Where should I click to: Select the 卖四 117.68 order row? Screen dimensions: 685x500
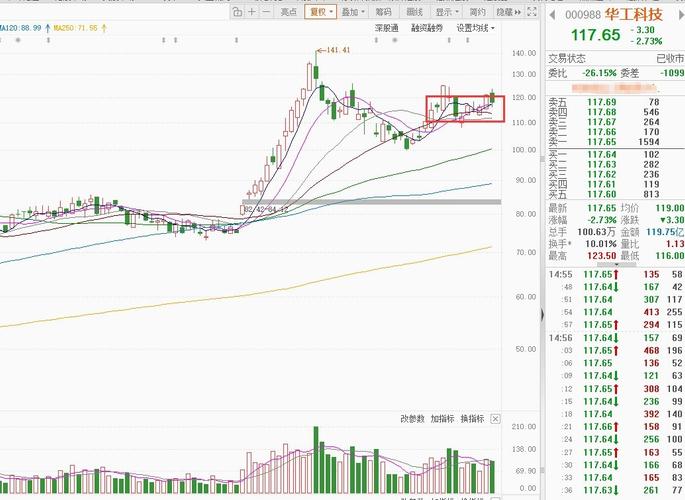615,112
